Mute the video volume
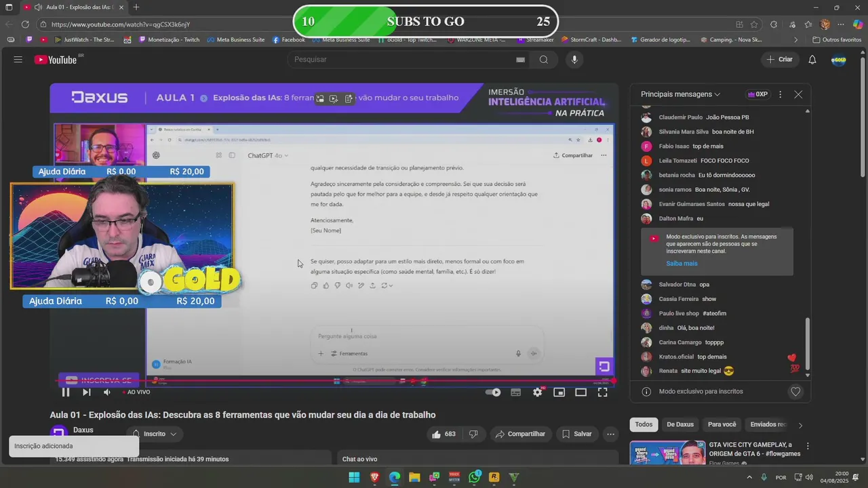This screenshot has width=868, height=488. pyautogui.click(x=106, y=392)
